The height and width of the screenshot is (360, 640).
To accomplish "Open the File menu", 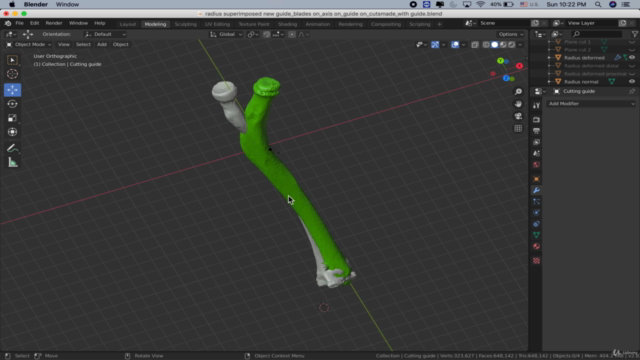I will click(19, 23).
